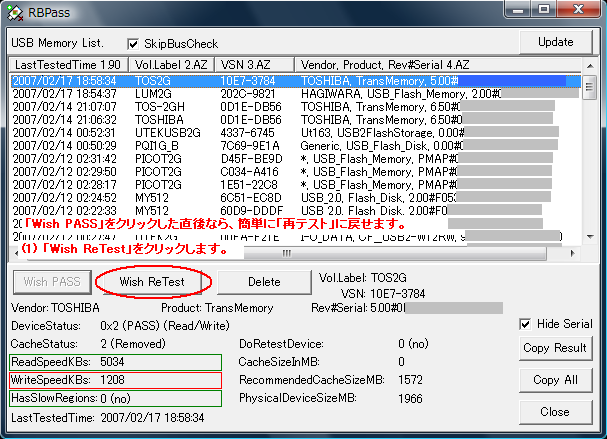
Task: Click the RBPass title bar app icon
Action: point(15,12)
